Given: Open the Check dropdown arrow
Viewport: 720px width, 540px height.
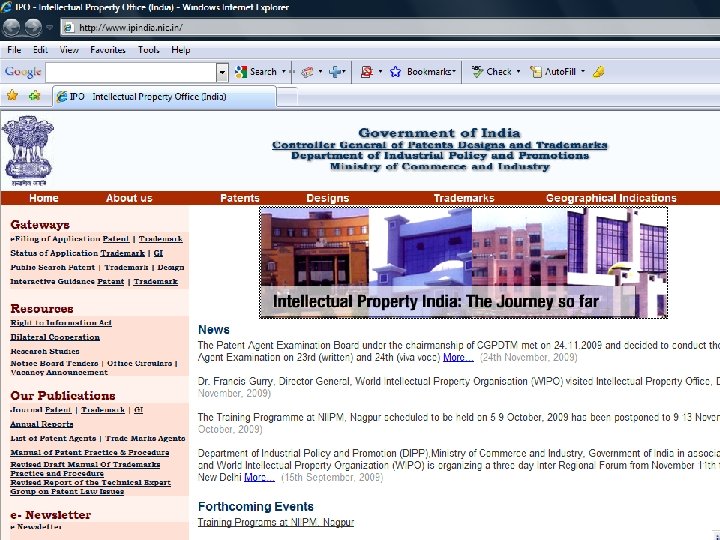Looking at the screenshot, I should pos(518,72).
